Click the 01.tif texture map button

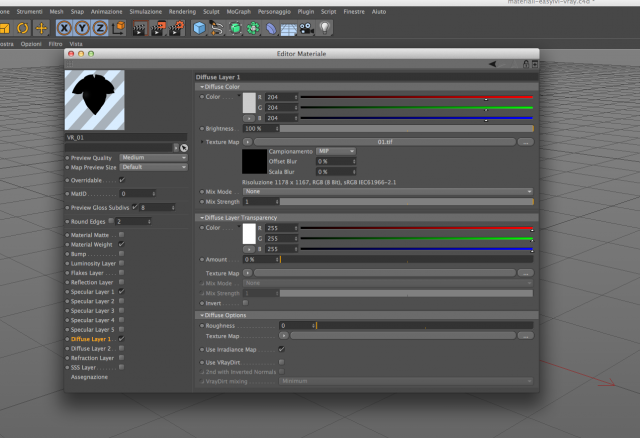point(384,142)
